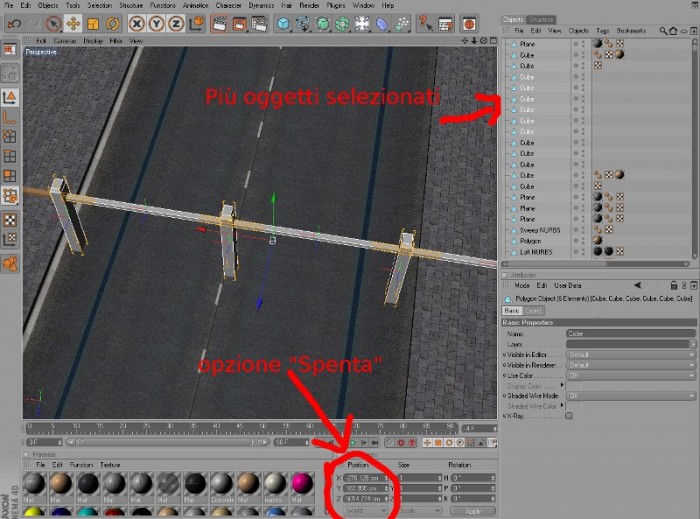
Task: Click the context help question-mark cursor
Action: (x=425, y=24)
